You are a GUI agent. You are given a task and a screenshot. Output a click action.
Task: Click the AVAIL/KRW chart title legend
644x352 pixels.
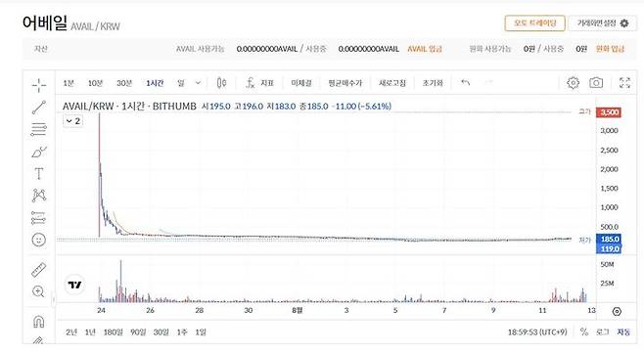(x=129, y=107)
